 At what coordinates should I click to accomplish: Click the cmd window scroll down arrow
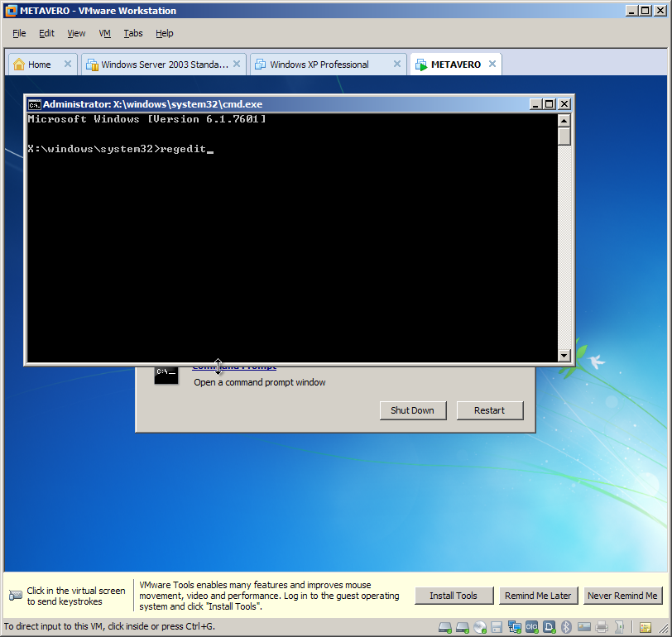pyautogui.click(x=564, y=355)
